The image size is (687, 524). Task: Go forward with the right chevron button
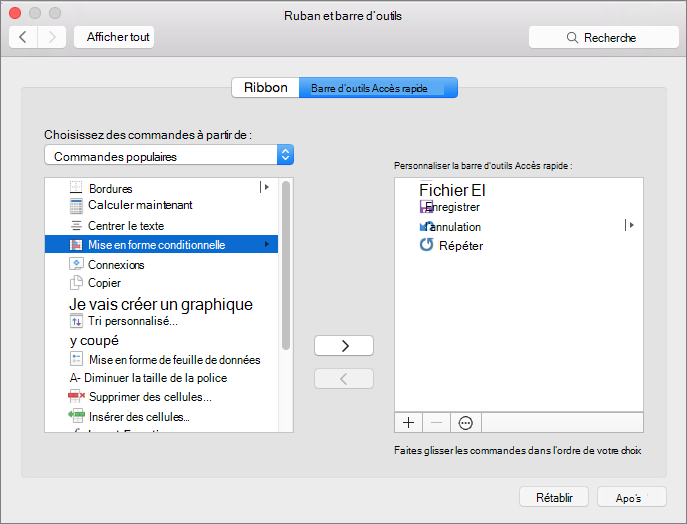point(52,37)
